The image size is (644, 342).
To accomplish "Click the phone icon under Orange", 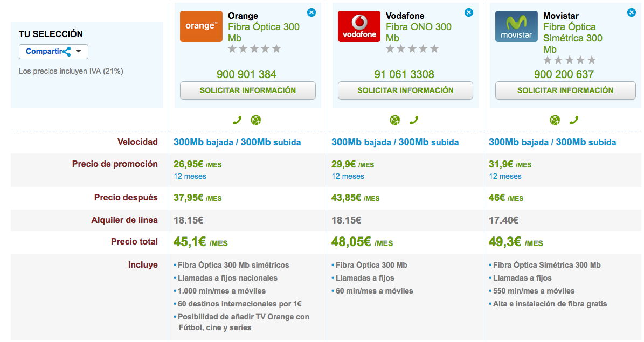I will [x=237, y=120].
